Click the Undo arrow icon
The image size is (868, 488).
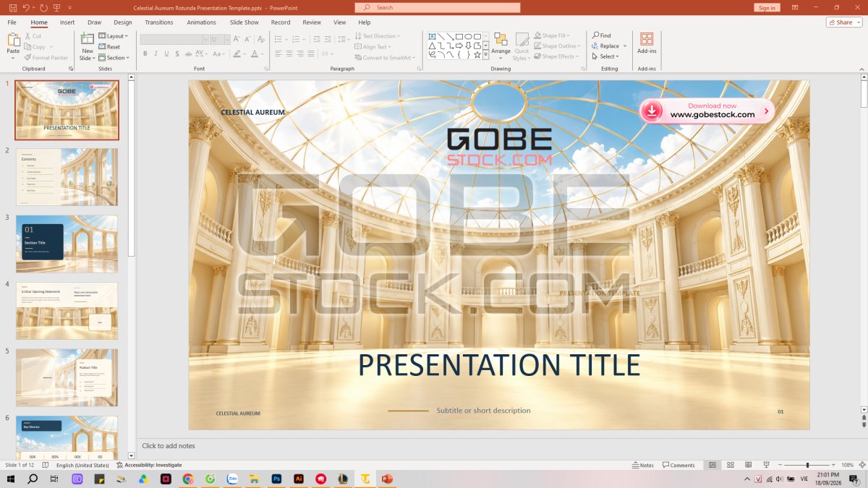26,7
